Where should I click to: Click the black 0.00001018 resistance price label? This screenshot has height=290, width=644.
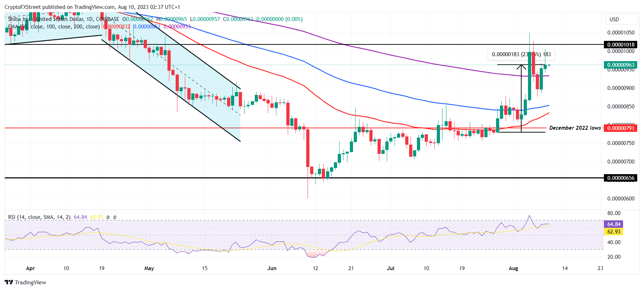point(621,45)
